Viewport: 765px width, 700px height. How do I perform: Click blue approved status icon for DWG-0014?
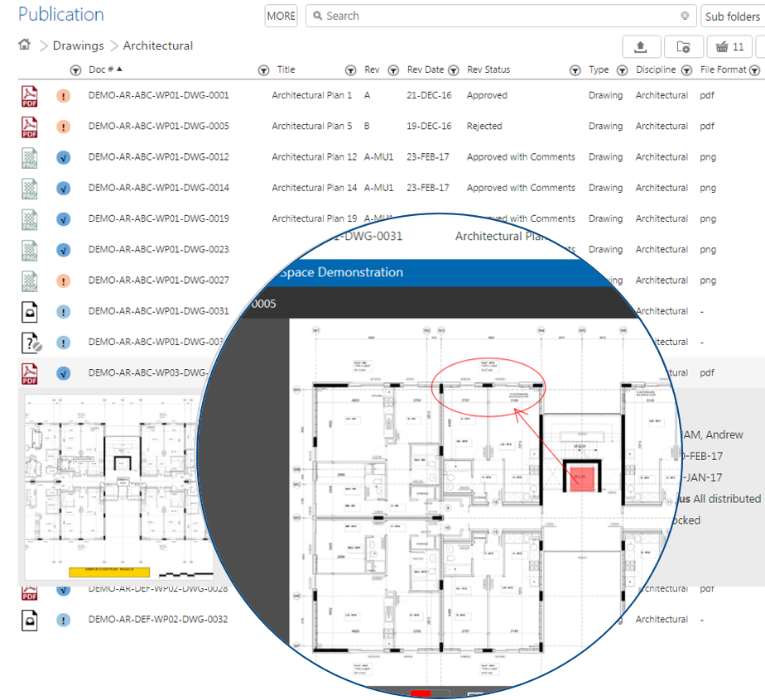[x=64, y=189]
